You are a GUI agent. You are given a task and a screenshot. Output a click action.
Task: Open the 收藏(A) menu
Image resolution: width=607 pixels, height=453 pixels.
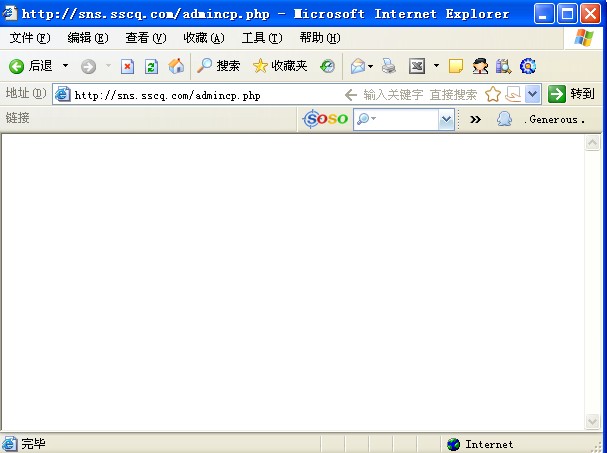(x=204, y=38)
